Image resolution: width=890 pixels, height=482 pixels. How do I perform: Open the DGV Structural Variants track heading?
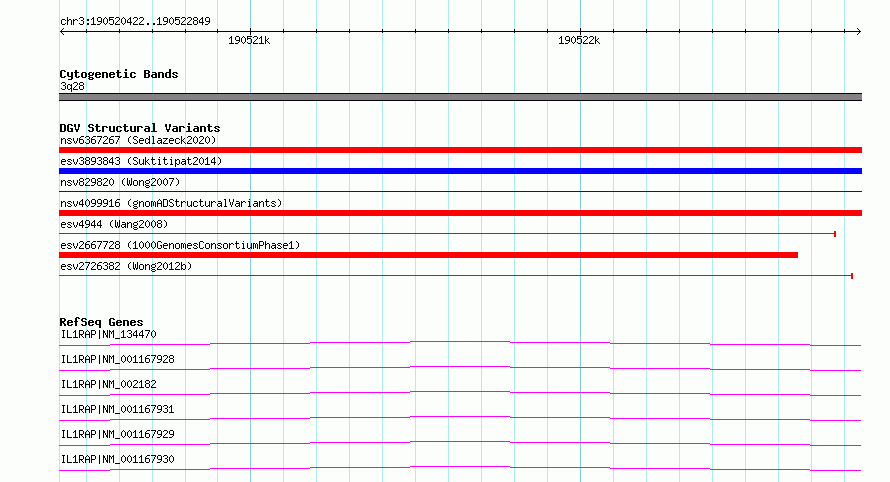pyautogui.click(x=140, y=128)
